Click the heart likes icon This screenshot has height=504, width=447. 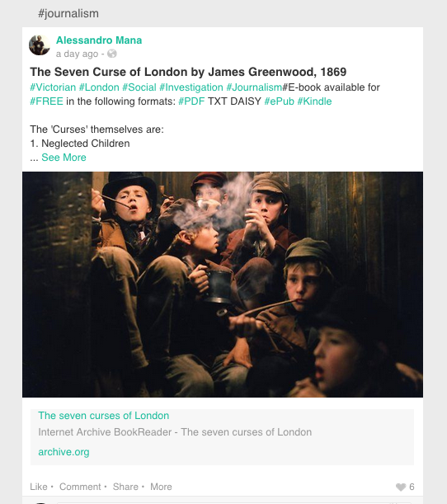[x=401, y=487]
